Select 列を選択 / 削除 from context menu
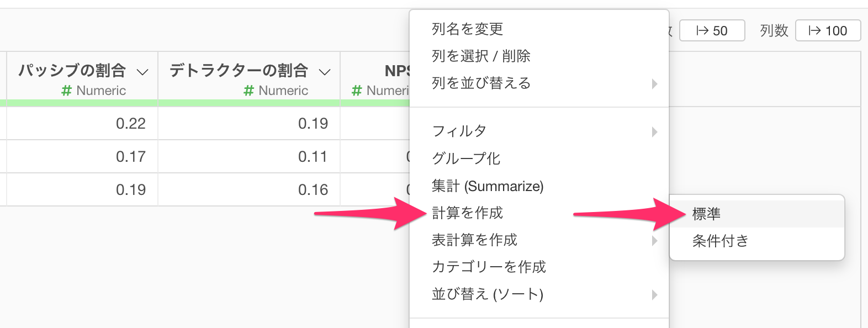868x328 pixels. pyautogui.click(x=480, y=56)
